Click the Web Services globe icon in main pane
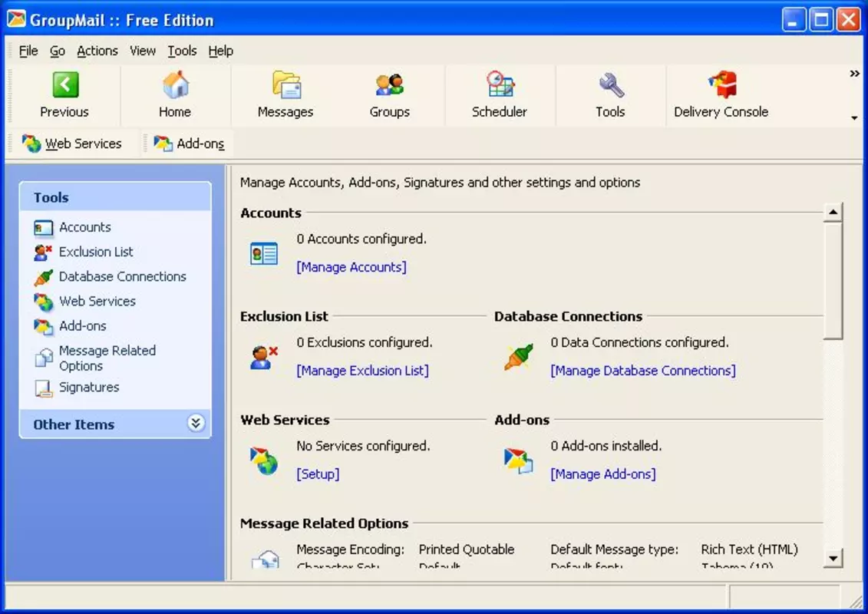 264,460
